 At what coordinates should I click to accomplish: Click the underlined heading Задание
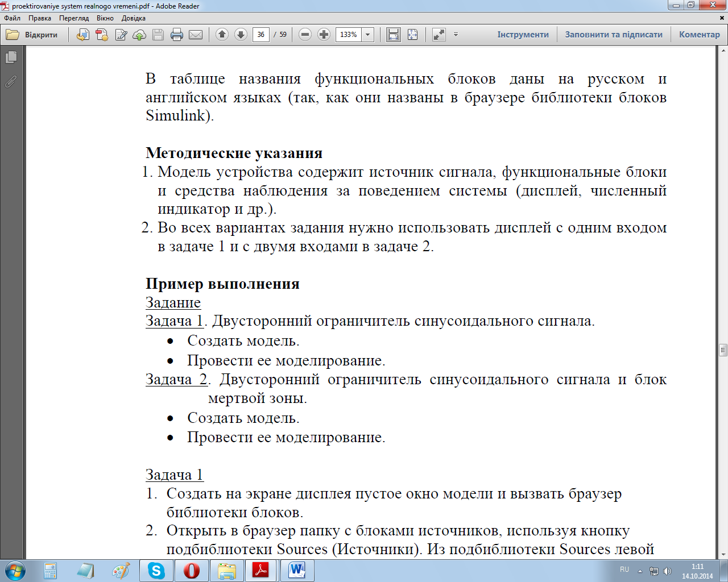coord(173,302)
